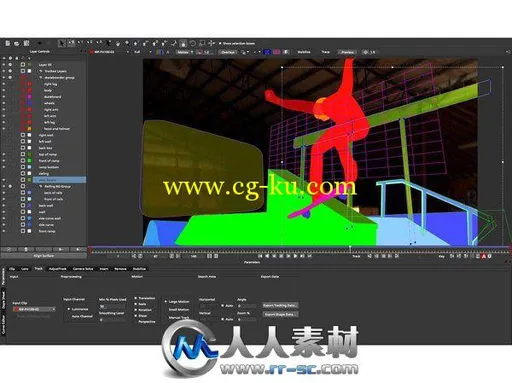Toggle Auto for Horizontal search area
The width and height of the screenshot is (512, 383).
click(x=222, y=305)
